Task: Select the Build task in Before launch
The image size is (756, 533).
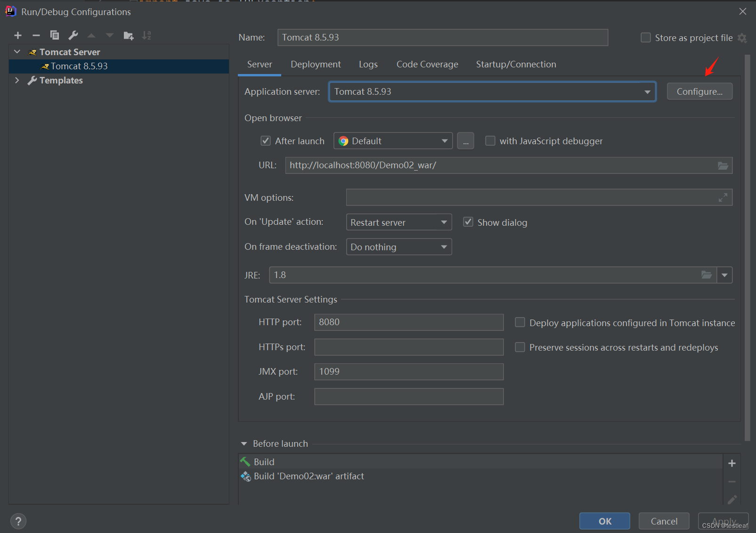Action: 480,462
